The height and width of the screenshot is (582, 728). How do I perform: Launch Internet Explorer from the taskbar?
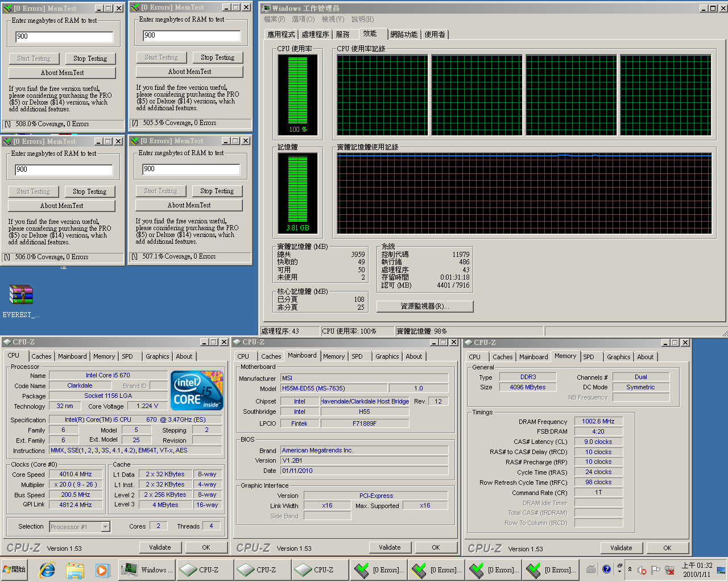coord(47,569)
